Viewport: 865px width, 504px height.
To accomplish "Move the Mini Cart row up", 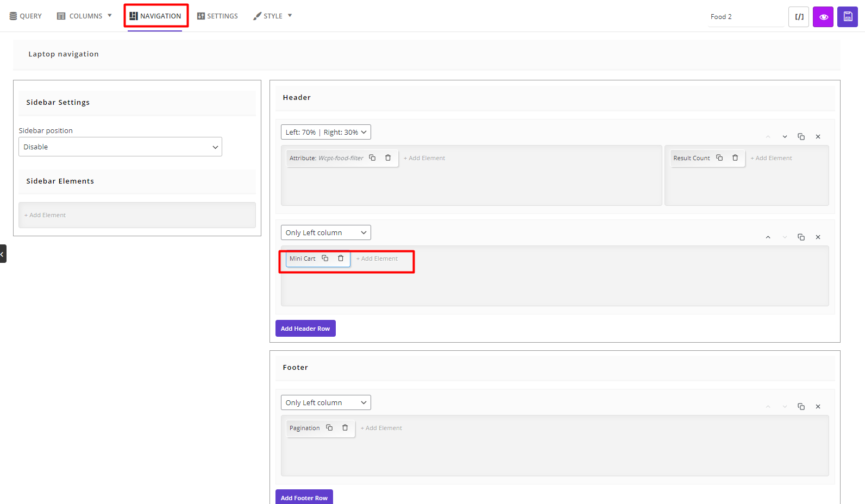I will (768, 237).
